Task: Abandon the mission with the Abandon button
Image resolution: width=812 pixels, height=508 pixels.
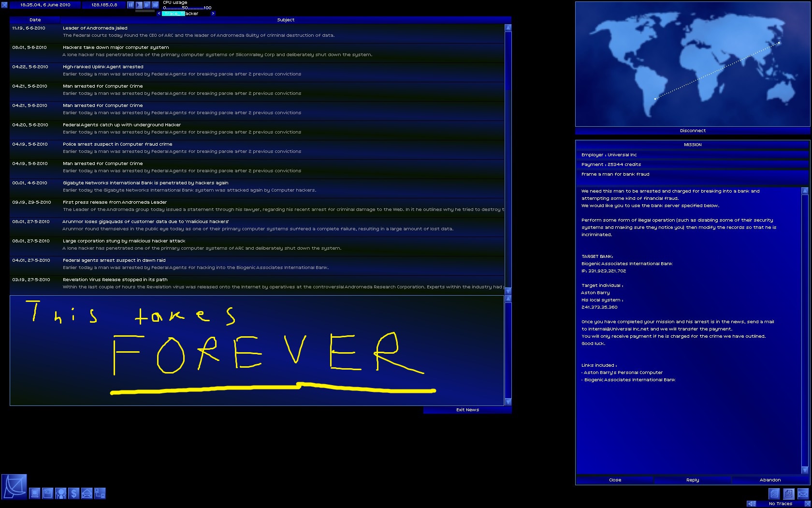Action: 770,480
